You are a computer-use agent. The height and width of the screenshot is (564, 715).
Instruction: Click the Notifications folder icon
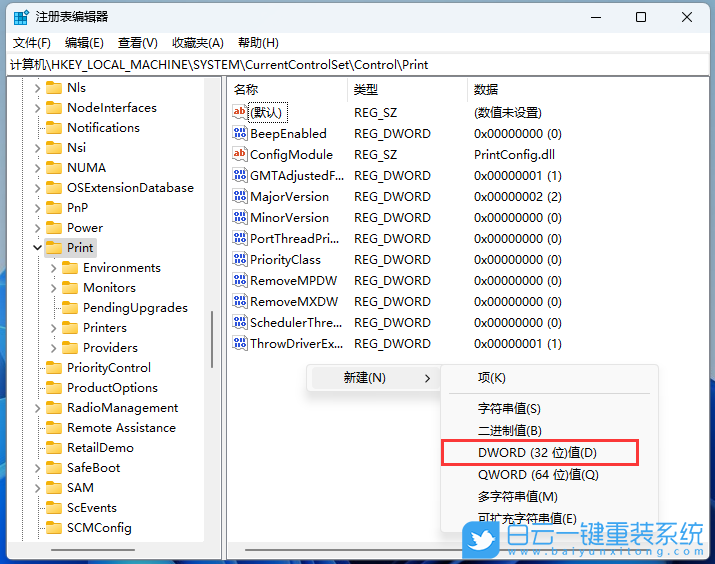click(x=54, y=128)
